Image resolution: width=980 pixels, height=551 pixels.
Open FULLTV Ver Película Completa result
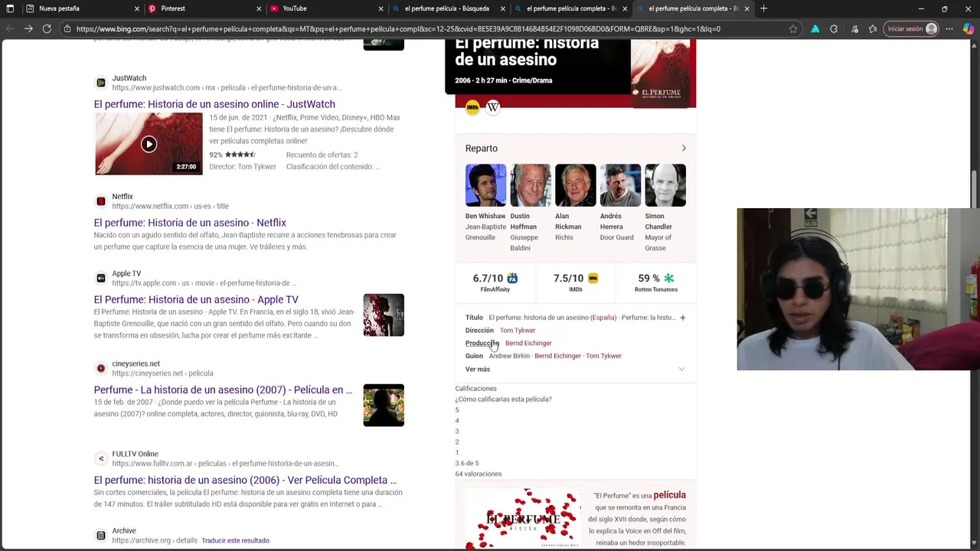245,481
